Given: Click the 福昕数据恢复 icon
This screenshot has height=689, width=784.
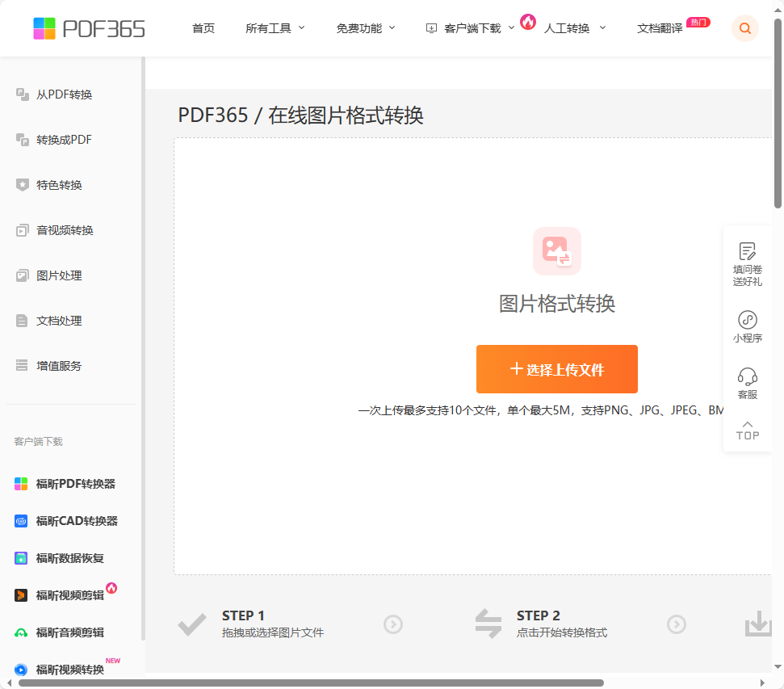Looking at the screenshot, I should click(21, 558).
